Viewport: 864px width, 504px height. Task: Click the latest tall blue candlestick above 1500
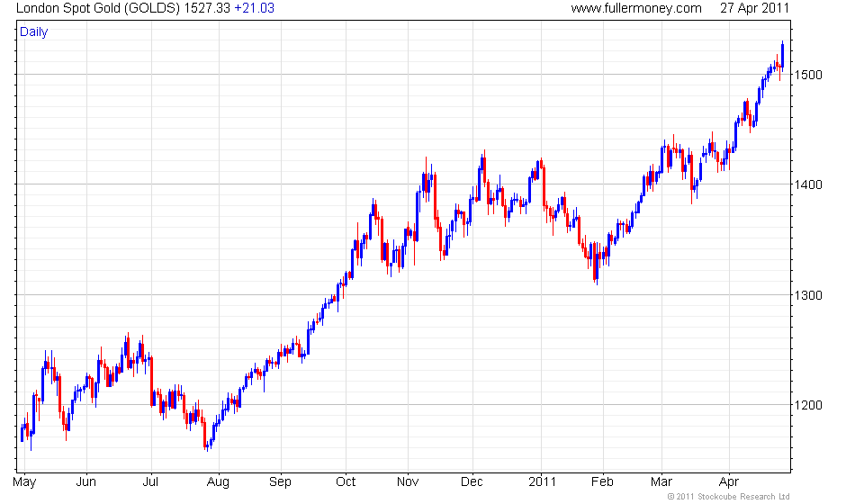click(782, 55)
